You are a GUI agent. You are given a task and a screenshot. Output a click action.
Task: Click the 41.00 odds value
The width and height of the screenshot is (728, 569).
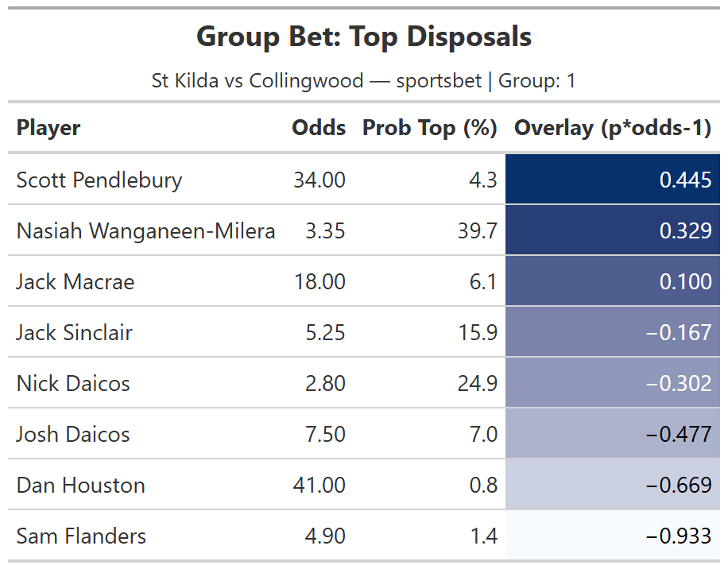(319, 486)
